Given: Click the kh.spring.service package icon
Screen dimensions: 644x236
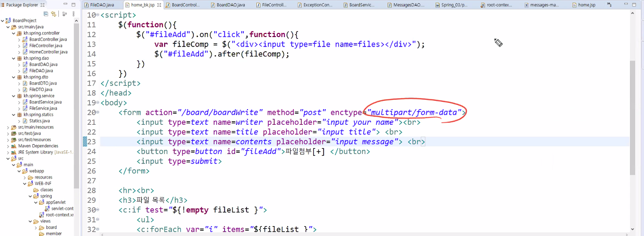Looking at the screenshot, I should pos(20,96).
